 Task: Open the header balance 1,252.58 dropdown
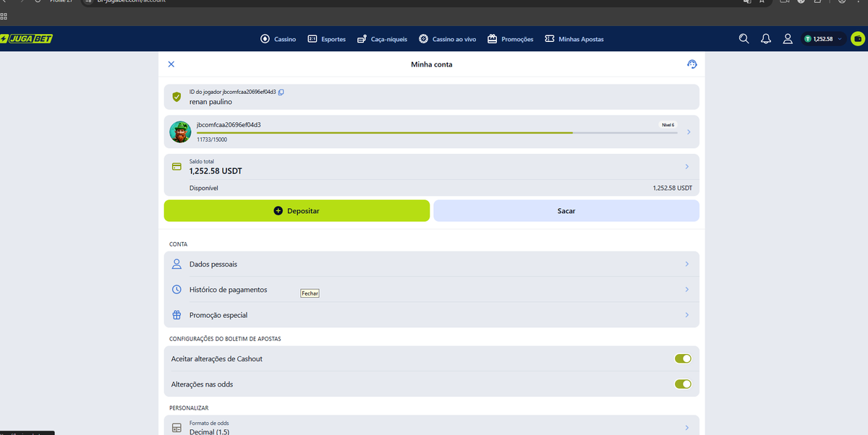[823, 39]
